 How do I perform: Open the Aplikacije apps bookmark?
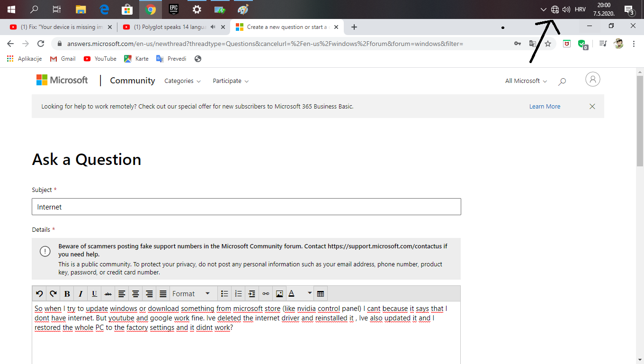coord(25,59)
